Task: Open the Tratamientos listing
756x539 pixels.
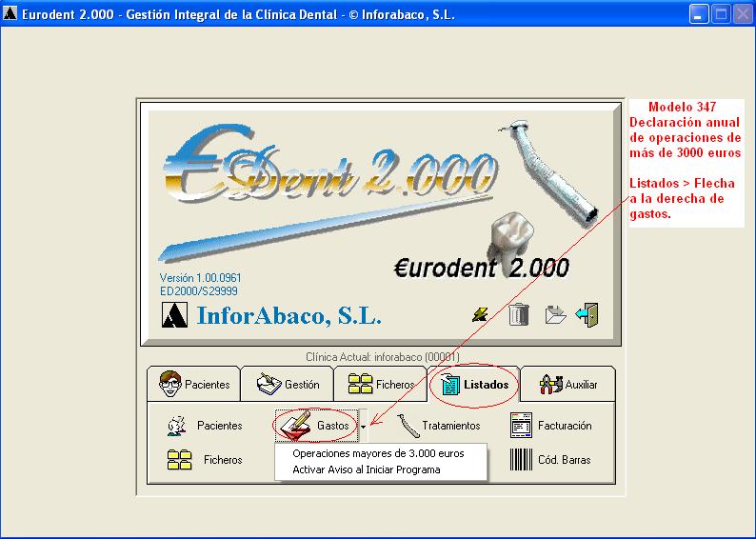Action: point(439,426)
